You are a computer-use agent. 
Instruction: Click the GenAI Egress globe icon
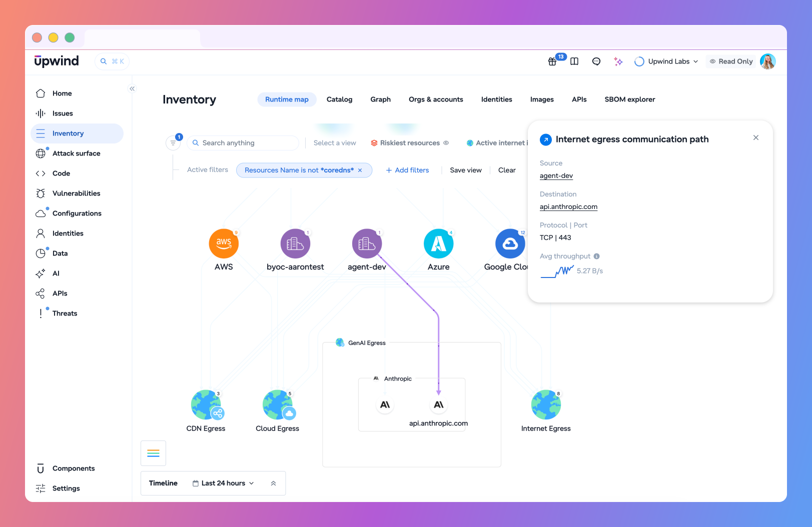coord(340,342)
